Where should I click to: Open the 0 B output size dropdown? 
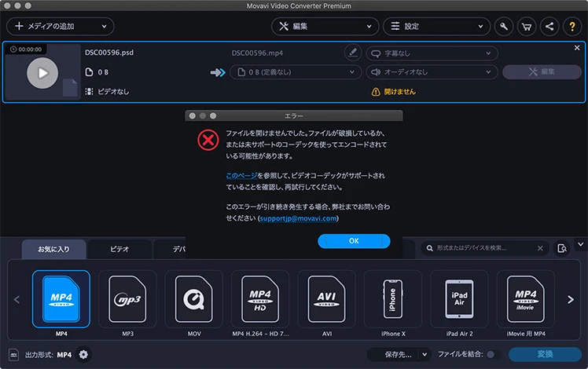coord(296,72)
